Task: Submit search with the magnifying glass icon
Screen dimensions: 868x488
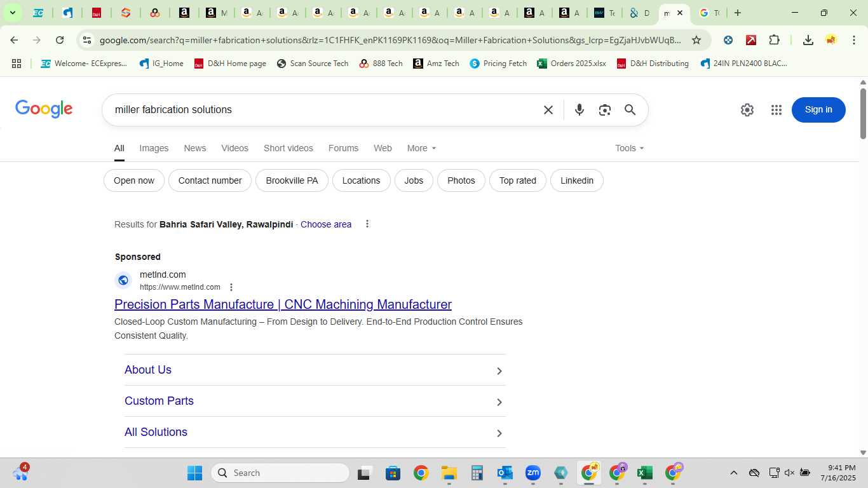Action: [x=630, y=110]
